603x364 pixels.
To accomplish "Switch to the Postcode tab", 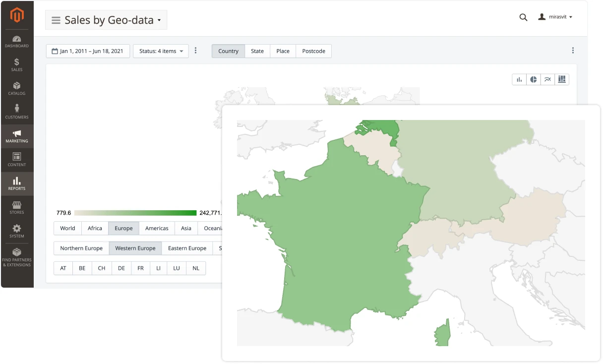I will pyautogui.click(x=313, y=51).
